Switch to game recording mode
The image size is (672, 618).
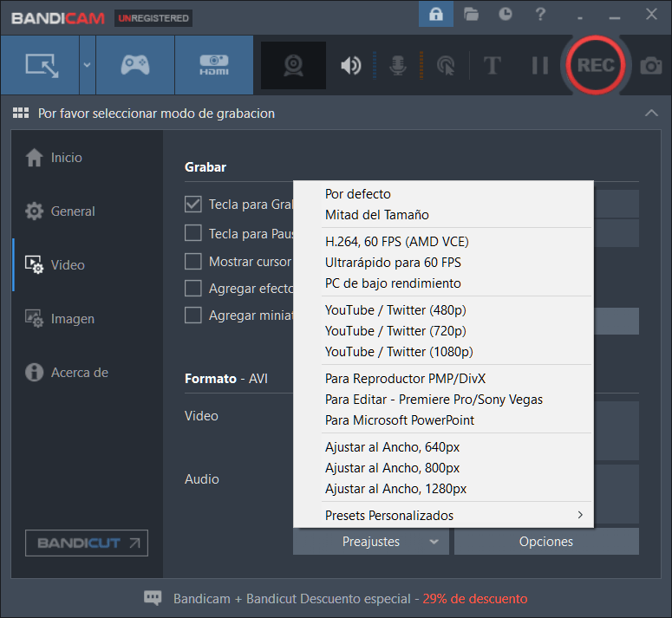(x=135, y=65)
